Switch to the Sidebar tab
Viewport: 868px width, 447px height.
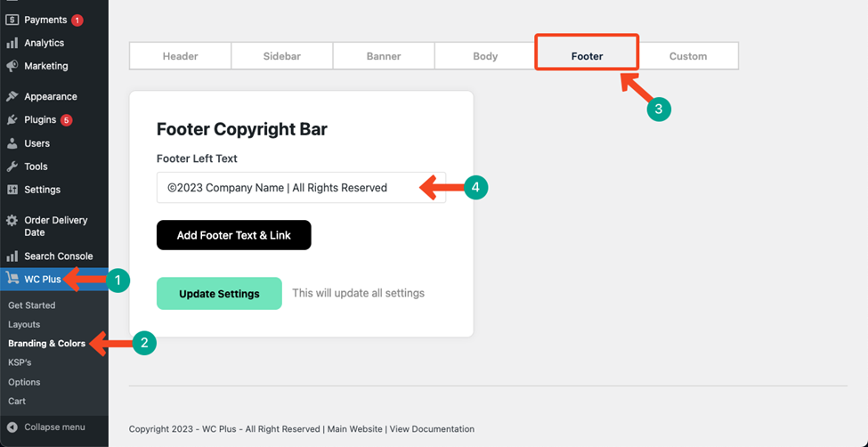pyautogui.click(x=282, y=56)
